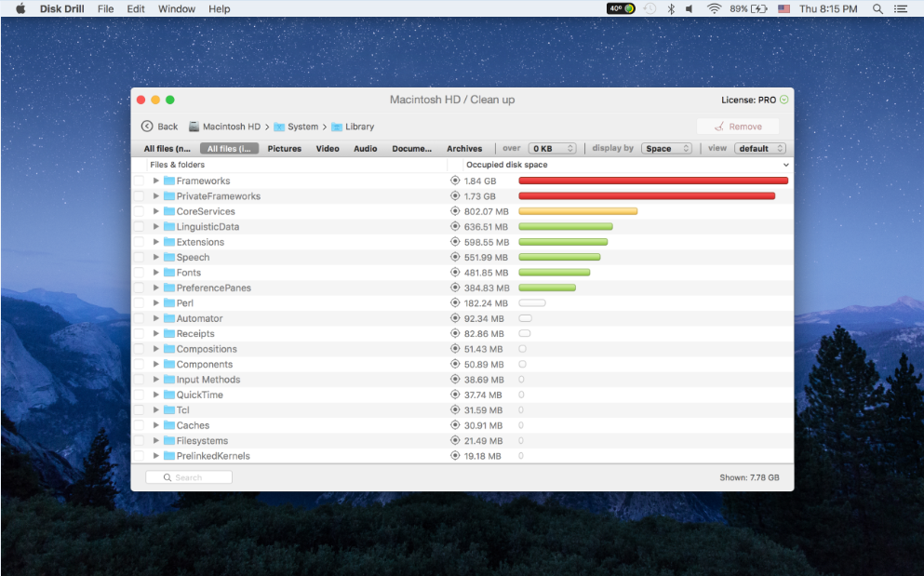
Task: Click the Search input field
Action: tap(189, 477)
